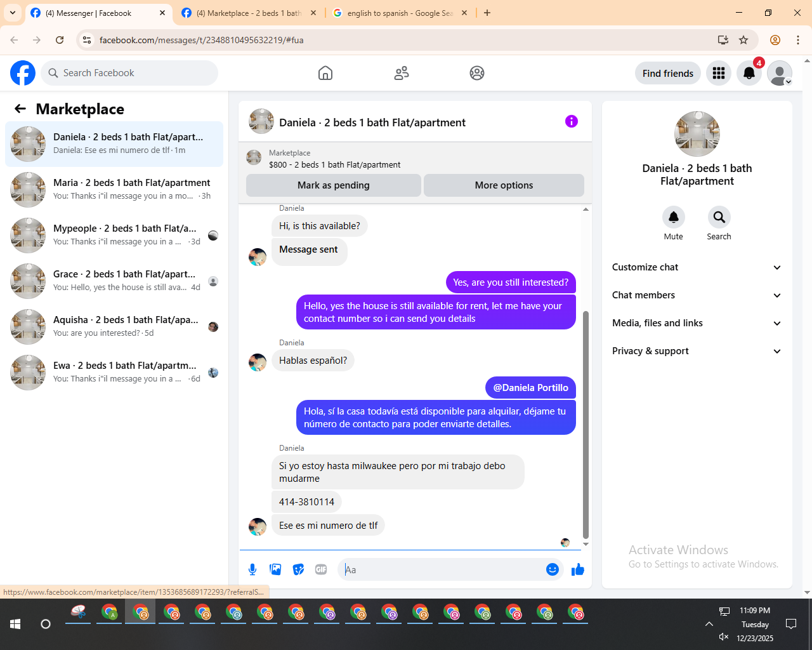The image size is (812, 650).
Task: Close the english to spanish tab
Action: tap(464, 13)
